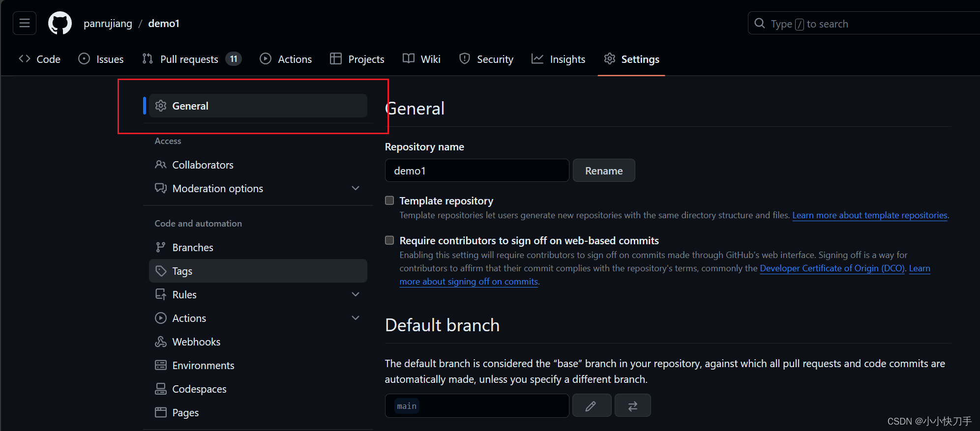This screenshot has width=980, height=431.
Task: Expand the Rules submenu chevron
Action: (356, 294)
